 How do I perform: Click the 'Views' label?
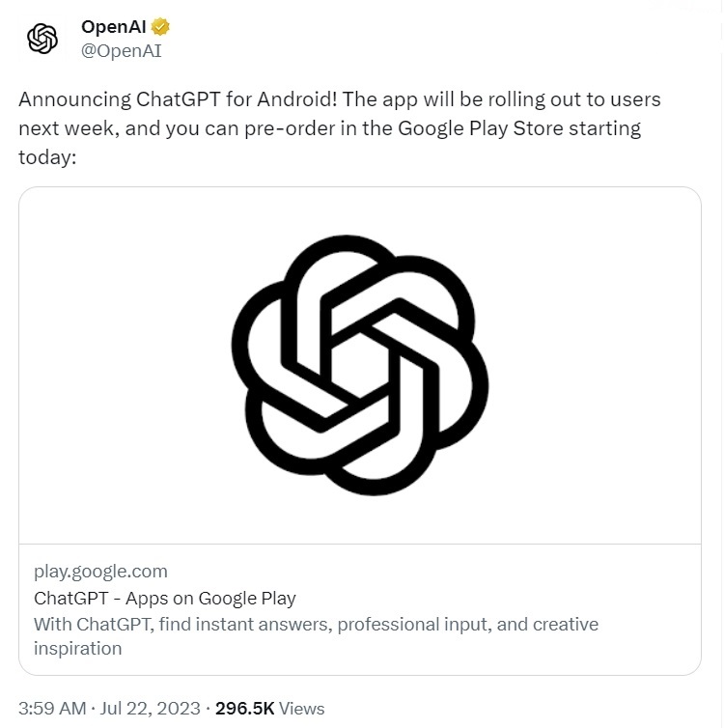tap(301, 709)
